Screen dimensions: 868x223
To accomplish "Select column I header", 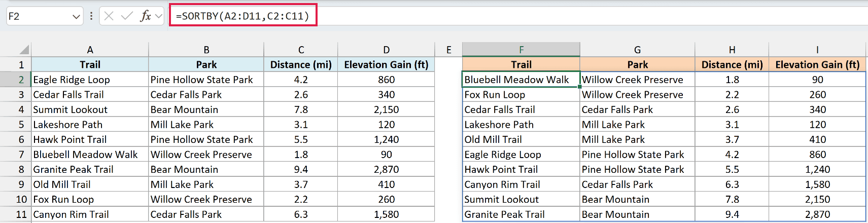I will coord(817,50).
